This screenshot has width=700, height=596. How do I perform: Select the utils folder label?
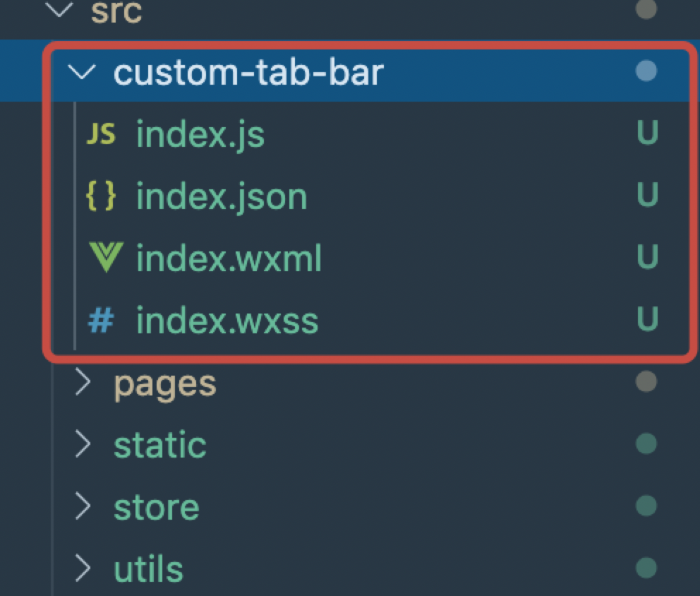(149, 568)
